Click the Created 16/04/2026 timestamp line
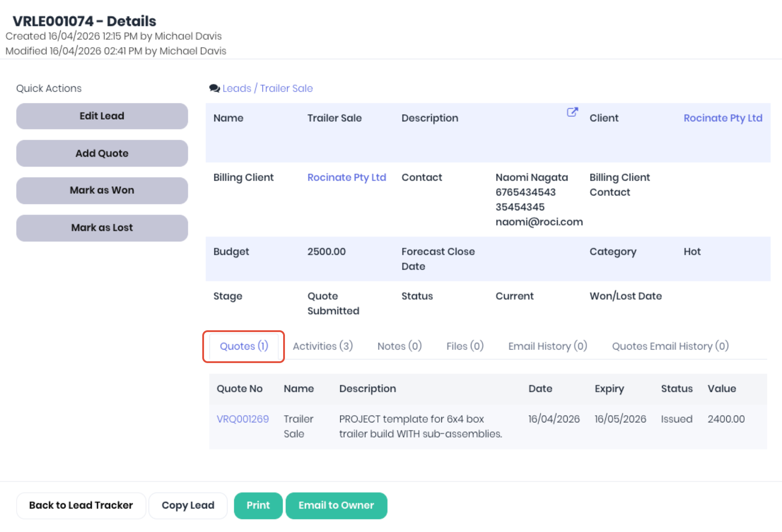 coord(113,36)
